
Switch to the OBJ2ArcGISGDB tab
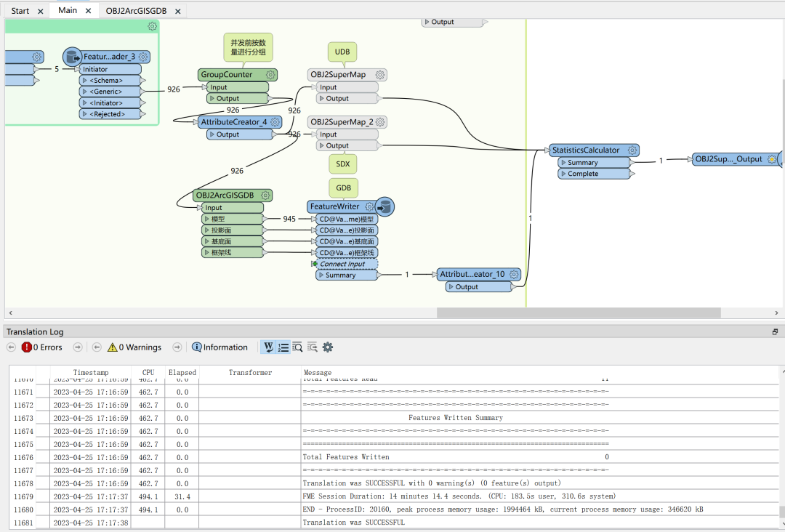[x=136, y=11]
